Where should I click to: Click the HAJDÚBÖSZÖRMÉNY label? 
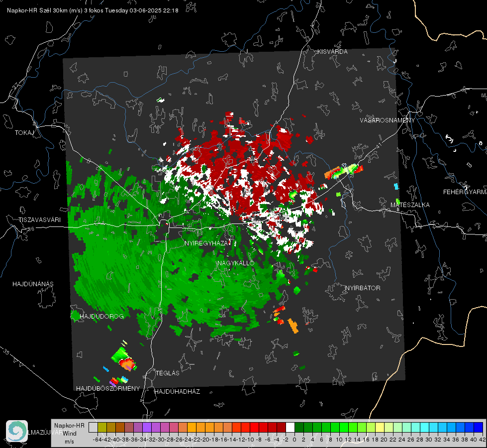(x=108, y=389)
